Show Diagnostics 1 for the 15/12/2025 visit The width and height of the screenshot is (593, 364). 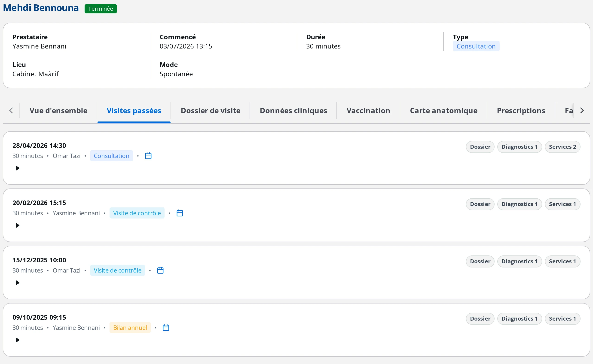pyautogui.click(x=520, y=261)
